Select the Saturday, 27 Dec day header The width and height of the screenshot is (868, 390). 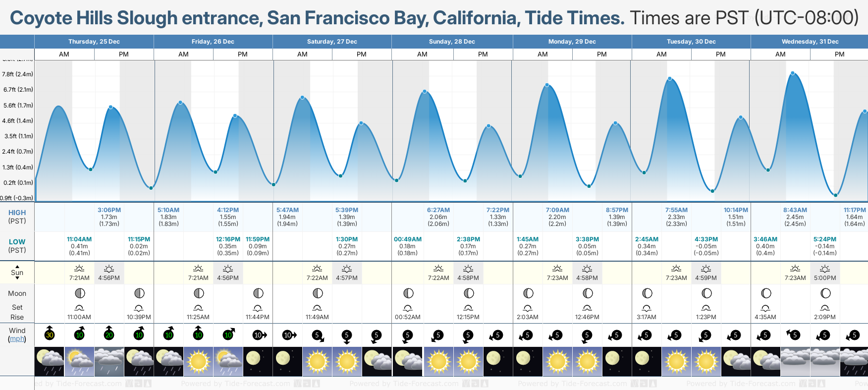(x=332, y=42)
